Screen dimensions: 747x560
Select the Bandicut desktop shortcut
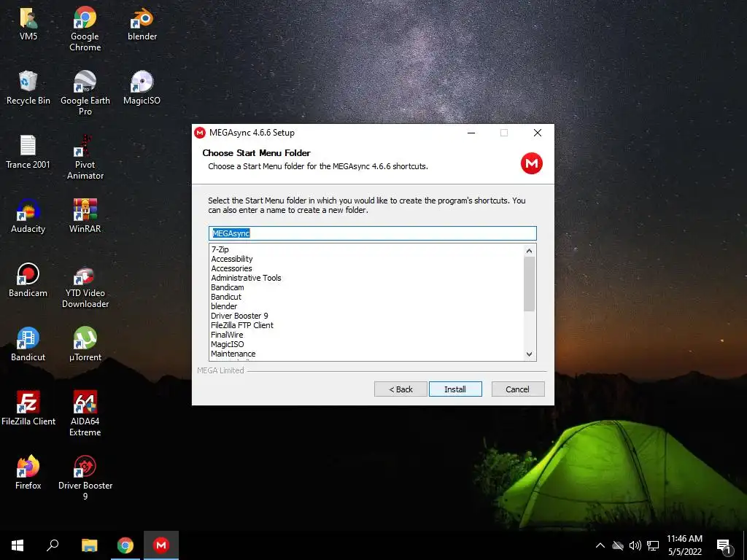tap(28, 344)
